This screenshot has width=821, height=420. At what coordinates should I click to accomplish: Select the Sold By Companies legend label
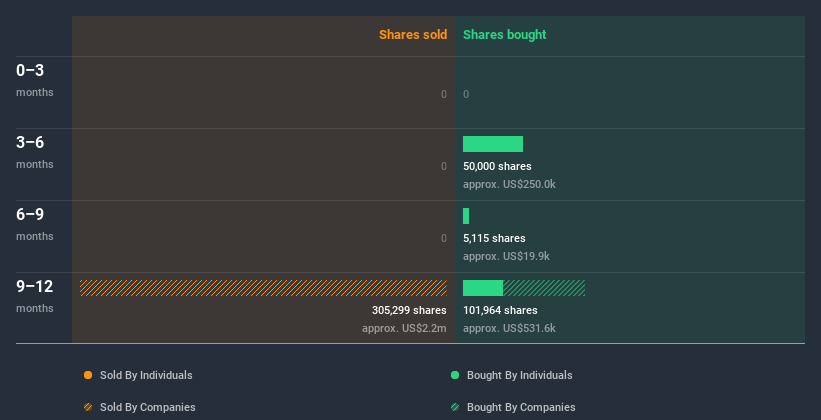pos(148,407)
